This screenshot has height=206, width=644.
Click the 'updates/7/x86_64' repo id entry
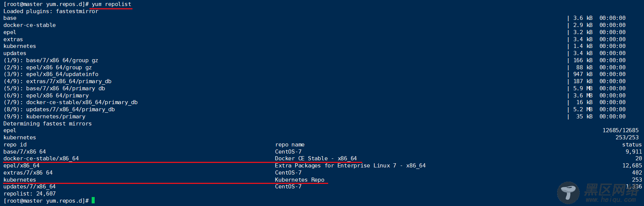point(30,187)
